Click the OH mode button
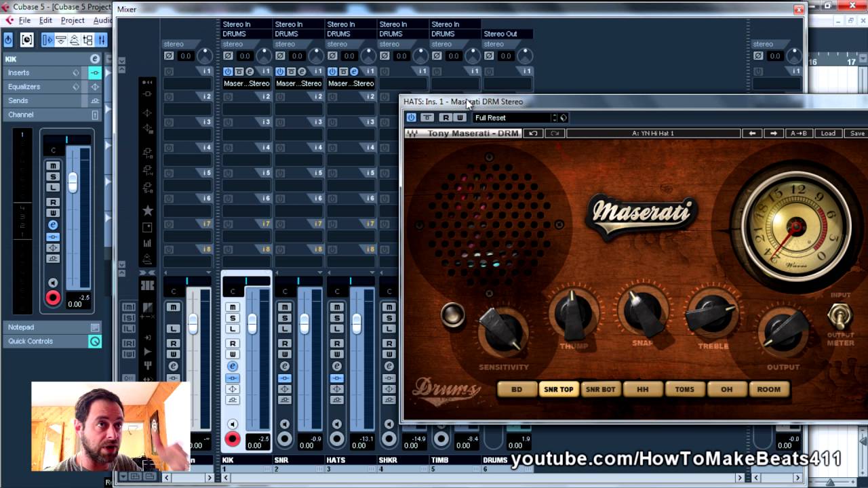Image resolution: width=868 pixels, height=488 pixels. 727,390
